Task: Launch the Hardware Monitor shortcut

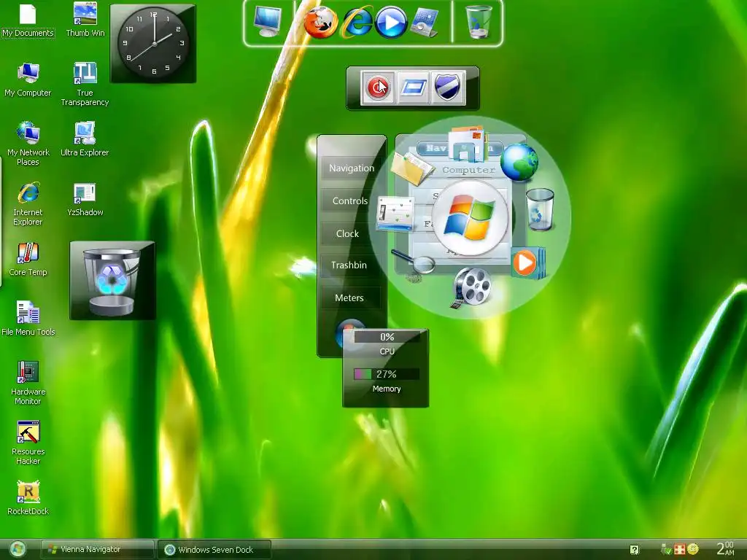Action: [28, 384]
